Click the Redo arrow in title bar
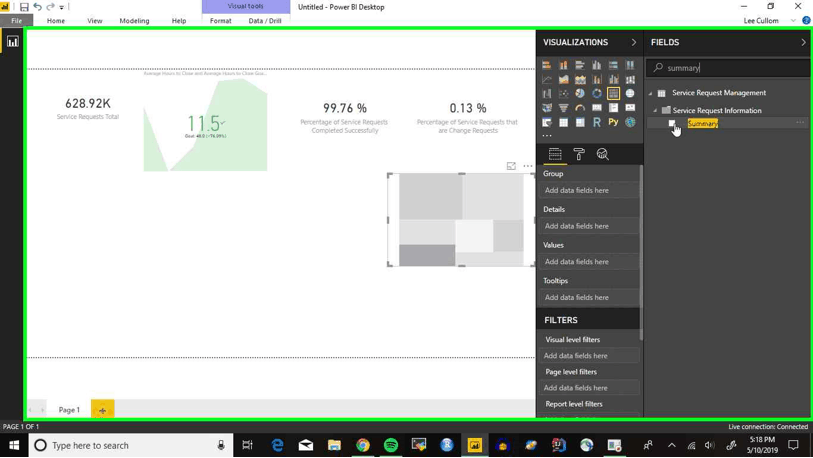The image size is (813, 458). 50,7
